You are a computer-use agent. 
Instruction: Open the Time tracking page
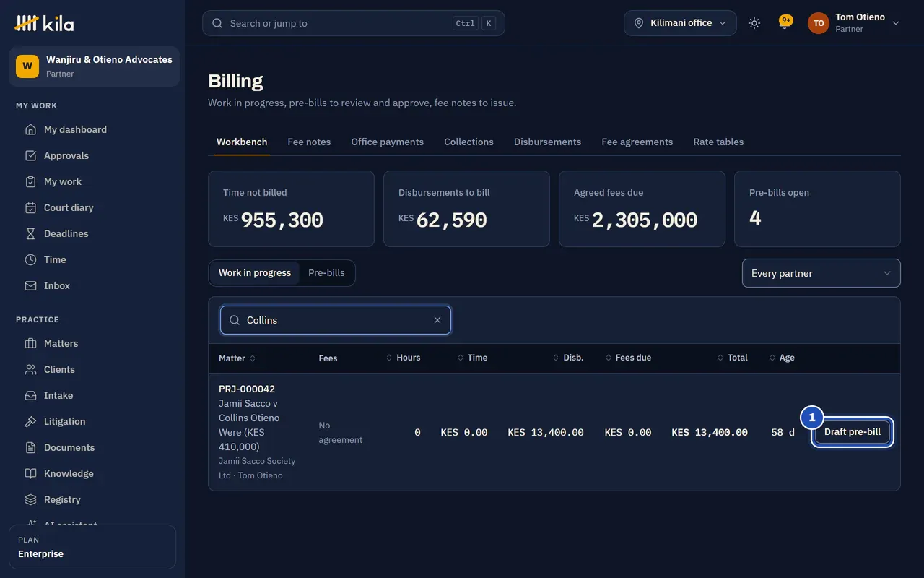92,259
